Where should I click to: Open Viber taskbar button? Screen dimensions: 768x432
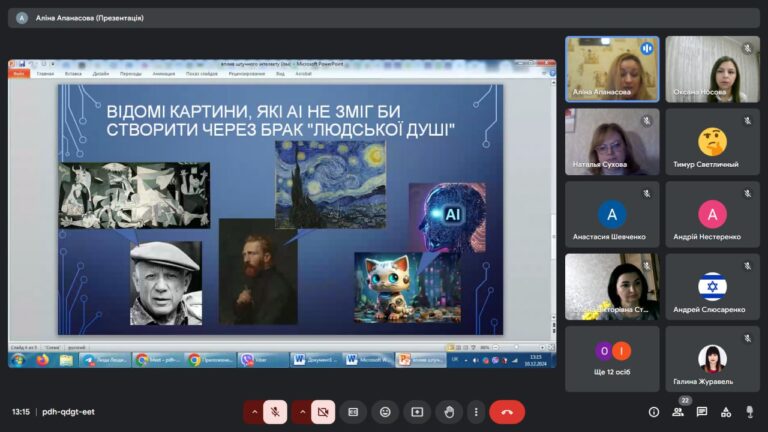coord(264,360)
